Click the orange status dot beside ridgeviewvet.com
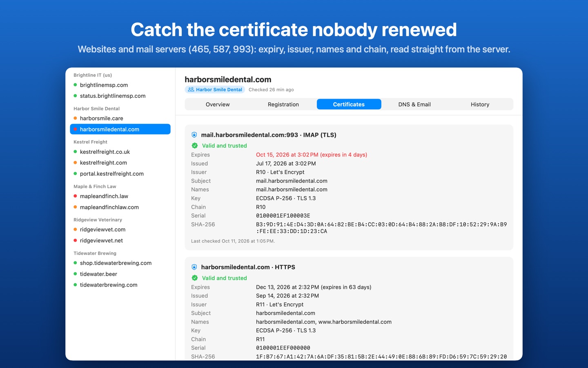Screen dimensions: 588x368 pyautogui.click(x=75, y=229)
